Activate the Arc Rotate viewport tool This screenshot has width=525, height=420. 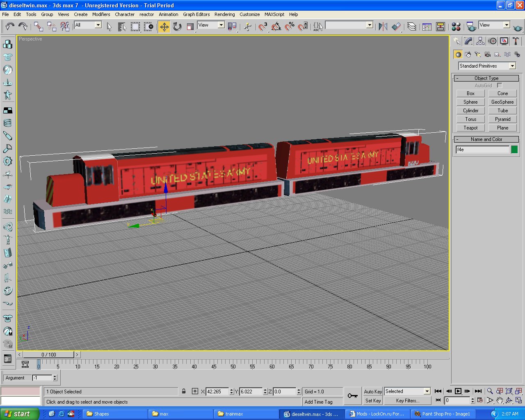click(x=509, y=400)
